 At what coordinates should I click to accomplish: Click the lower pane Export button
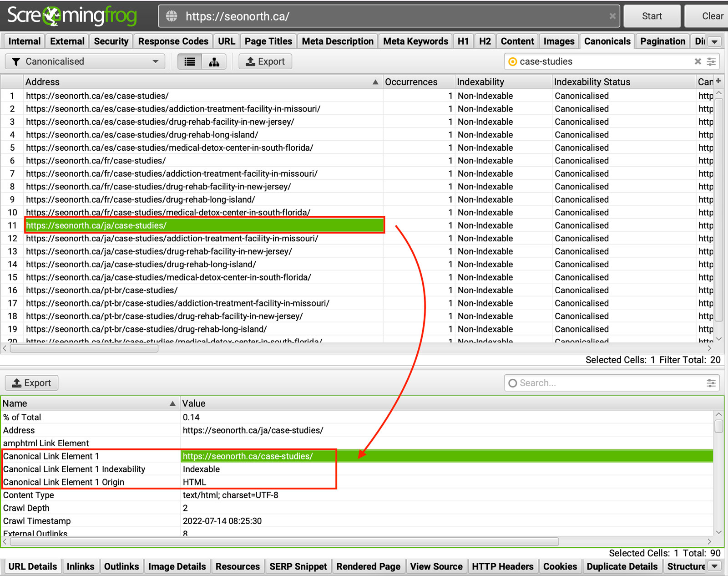coord(31,383)
